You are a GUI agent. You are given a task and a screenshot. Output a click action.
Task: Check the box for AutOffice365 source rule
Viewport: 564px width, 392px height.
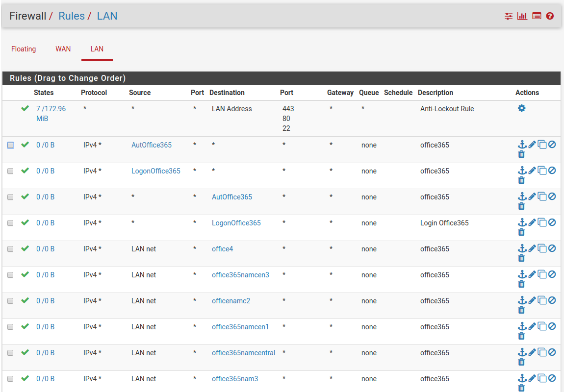coord(11,145)
